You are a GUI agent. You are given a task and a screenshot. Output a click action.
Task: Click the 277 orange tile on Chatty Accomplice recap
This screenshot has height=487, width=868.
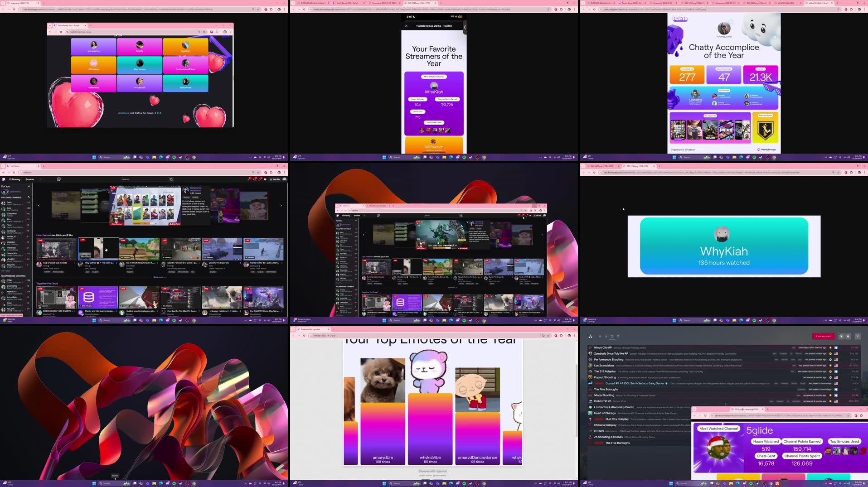tap(687, 75)
